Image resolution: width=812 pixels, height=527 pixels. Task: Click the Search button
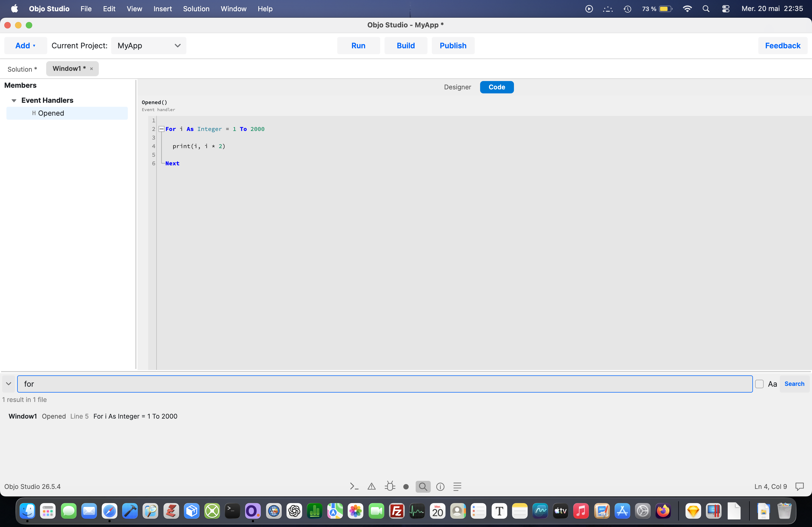click(x=794, y=384)
